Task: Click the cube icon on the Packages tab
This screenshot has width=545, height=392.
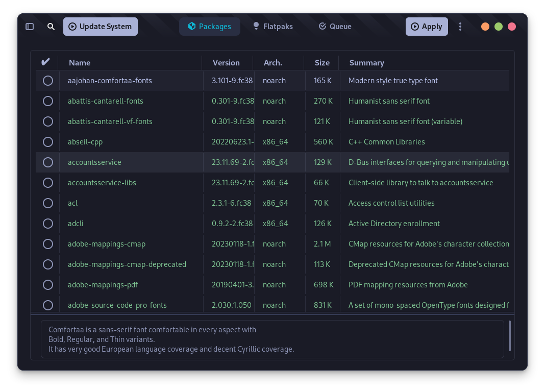Action: coord(192,26)
